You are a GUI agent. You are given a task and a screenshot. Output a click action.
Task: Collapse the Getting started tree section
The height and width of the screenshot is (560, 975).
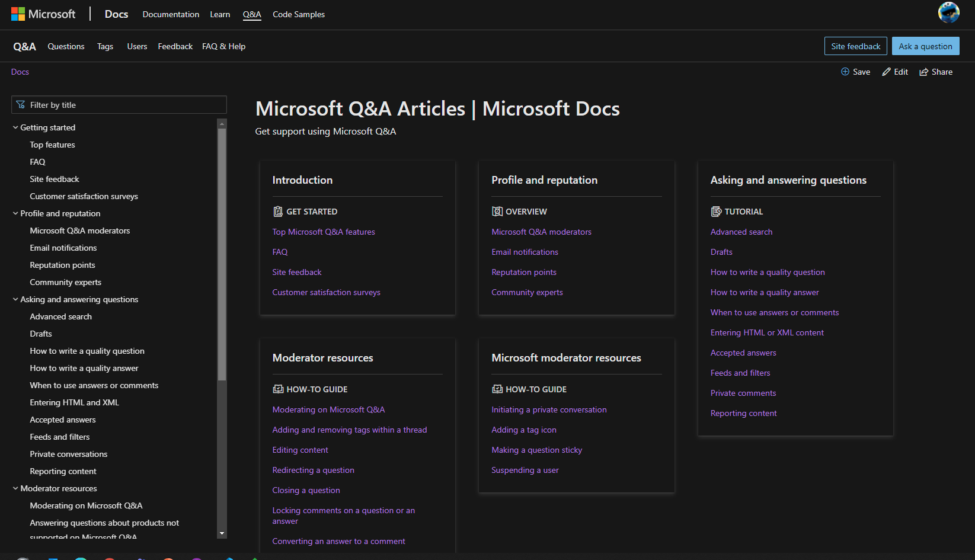click(15, 127)
